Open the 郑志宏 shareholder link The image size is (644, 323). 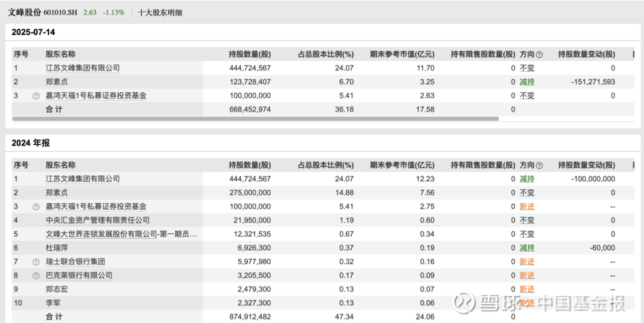[57, 290]
